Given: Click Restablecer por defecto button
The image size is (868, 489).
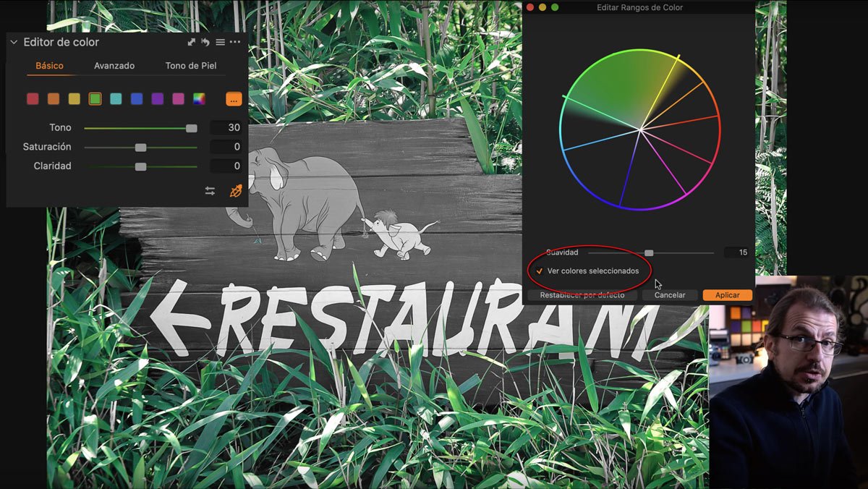Looking at the screenshot, I should (x=582, y=295).
